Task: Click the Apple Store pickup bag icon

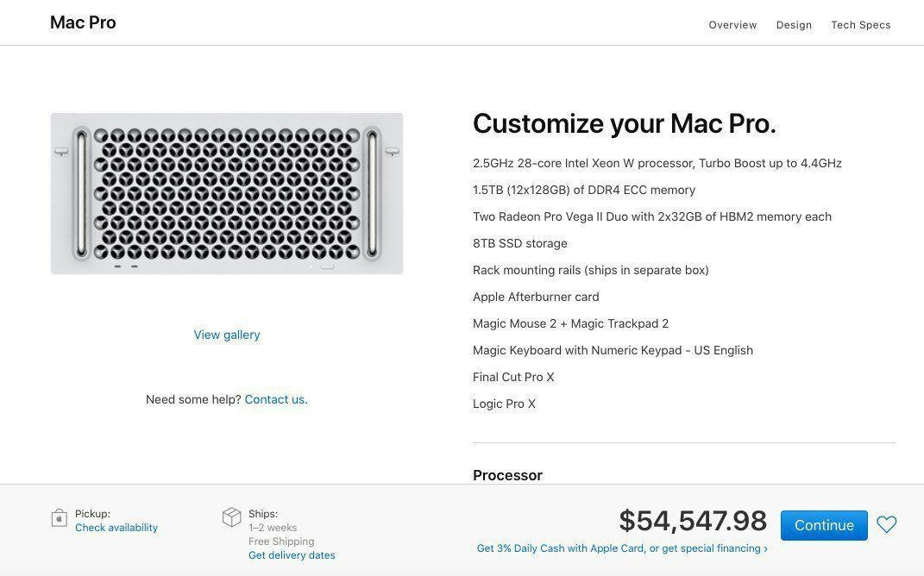Action: coord(59,518)
